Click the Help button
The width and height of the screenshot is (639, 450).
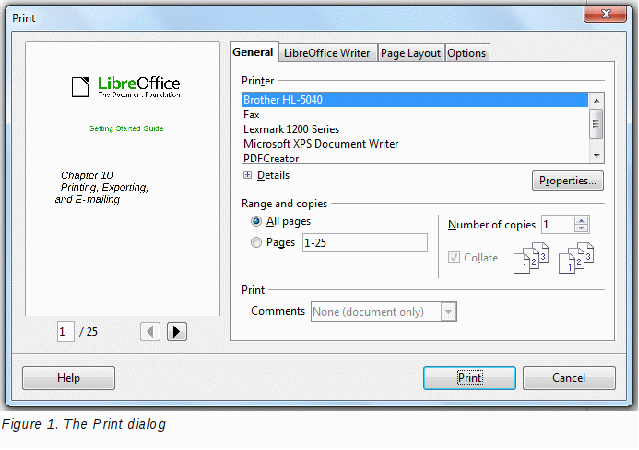[x=68, y=378]
